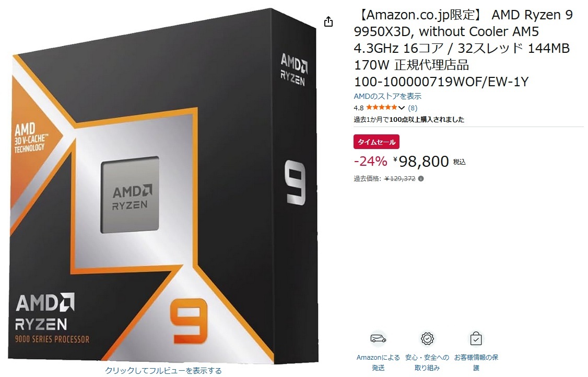Click the struck-through past price ¥129,372
588x377 pixels.
pyautogui.click(x=400, y=179)
